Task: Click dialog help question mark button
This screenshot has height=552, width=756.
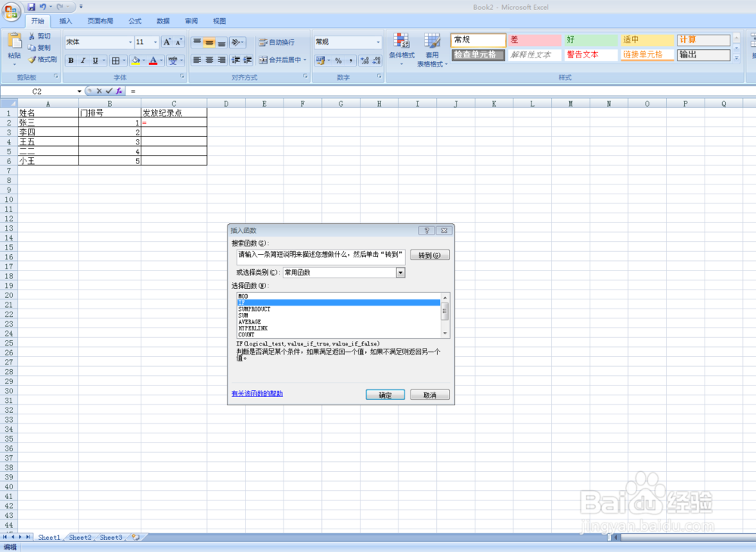Action: point(426,231)
